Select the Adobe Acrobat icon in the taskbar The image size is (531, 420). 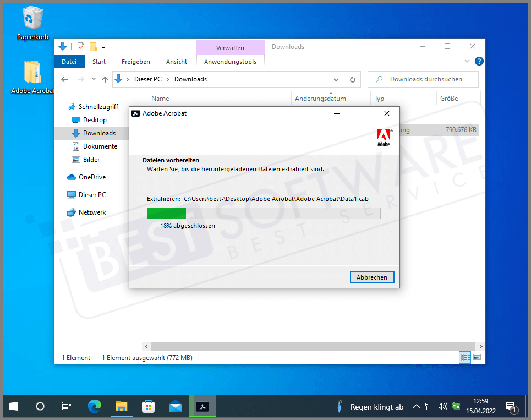pyautogui.click(x=202, y=406)
